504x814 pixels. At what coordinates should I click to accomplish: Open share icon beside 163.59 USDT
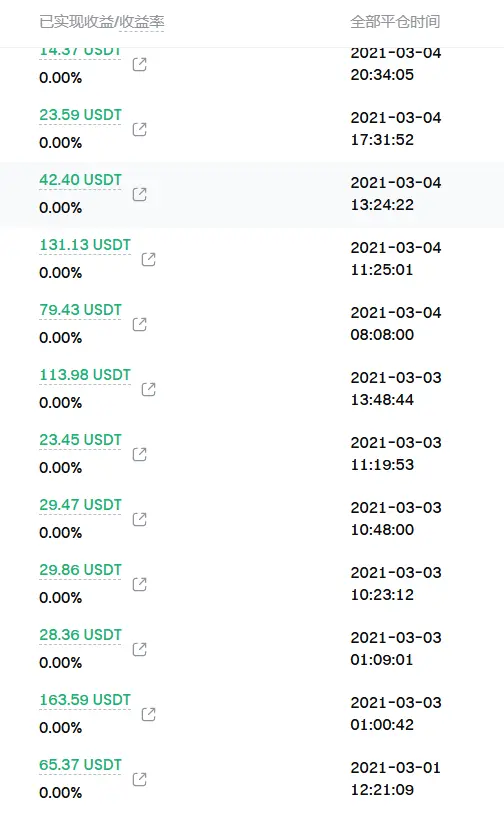tap(148, 714)
